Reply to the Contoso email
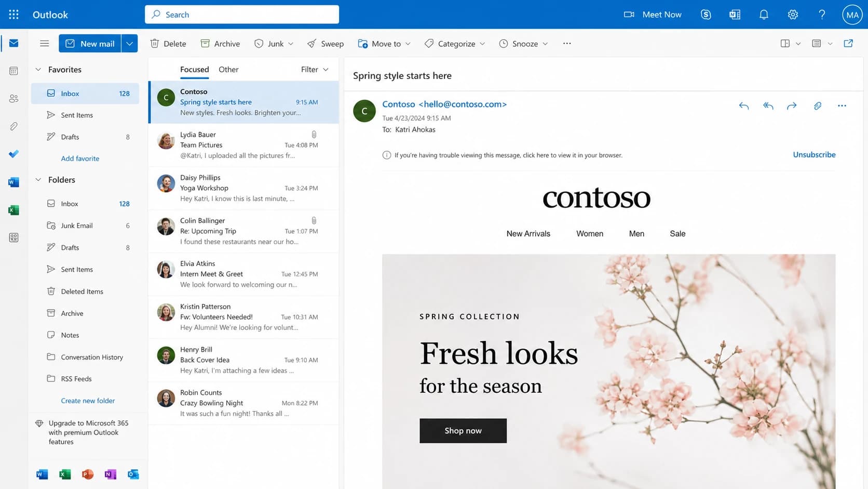Viewport: 868px width, 489px height. [x=744, y=106]
